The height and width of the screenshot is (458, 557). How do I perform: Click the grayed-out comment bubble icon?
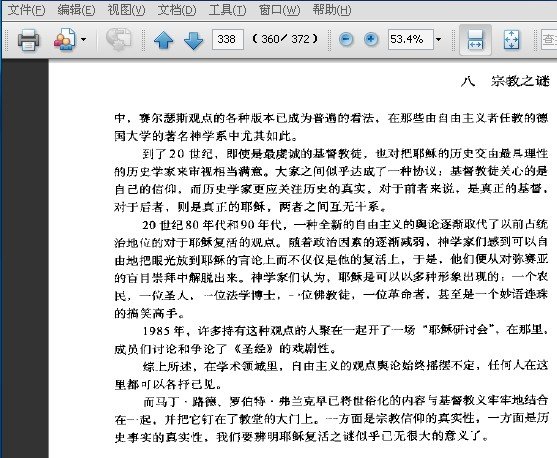[x=119, y=39]
